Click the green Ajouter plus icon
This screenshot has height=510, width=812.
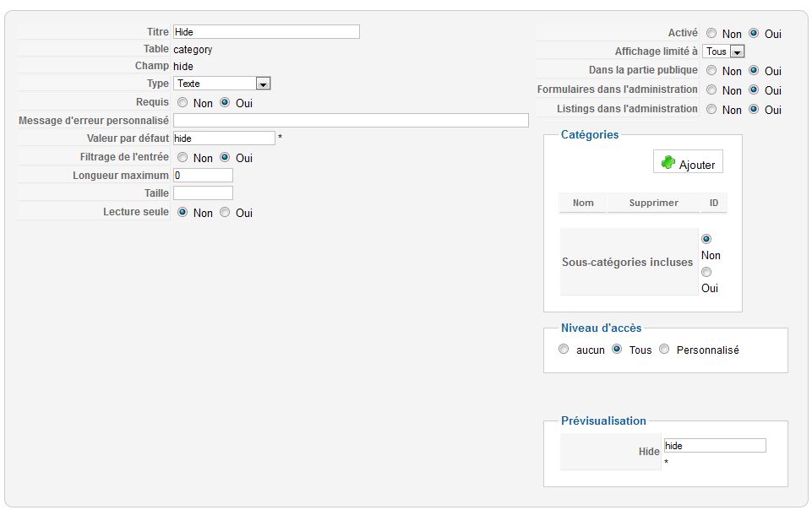[668, 162]
